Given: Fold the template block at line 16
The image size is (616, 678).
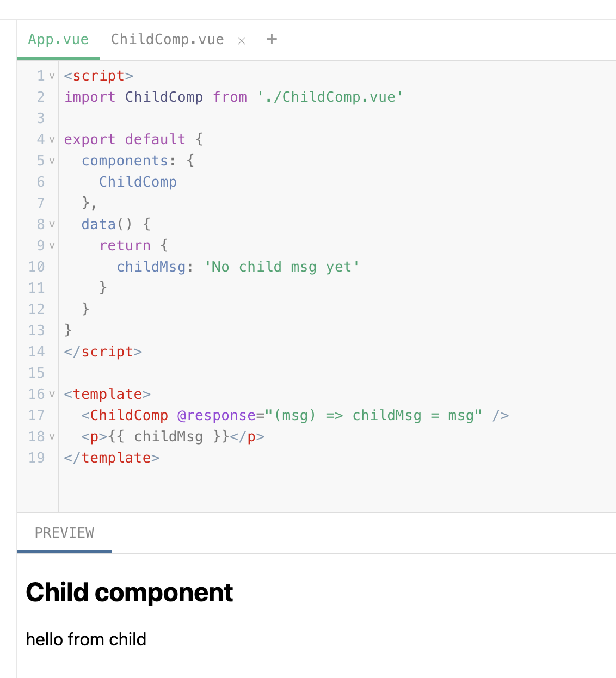Looking at the screenshot, I should [52, 395].
